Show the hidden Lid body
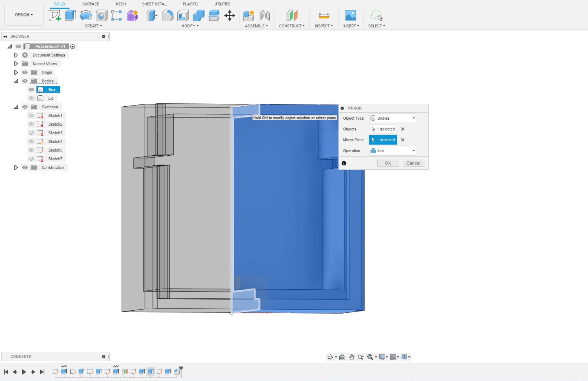Image resolution: width=588 pixels, height=381 pixels. click(31, 98)
